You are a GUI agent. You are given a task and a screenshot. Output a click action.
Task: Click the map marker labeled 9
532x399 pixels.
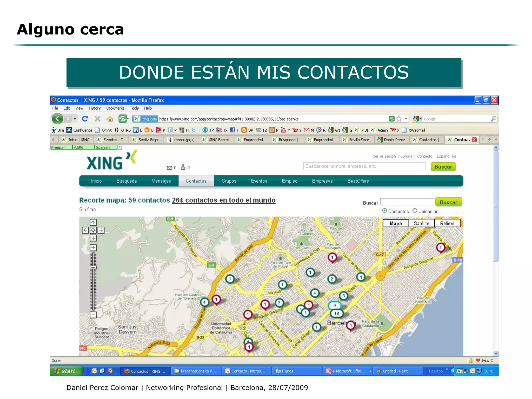pyautogui.click(x=335, y=305)
